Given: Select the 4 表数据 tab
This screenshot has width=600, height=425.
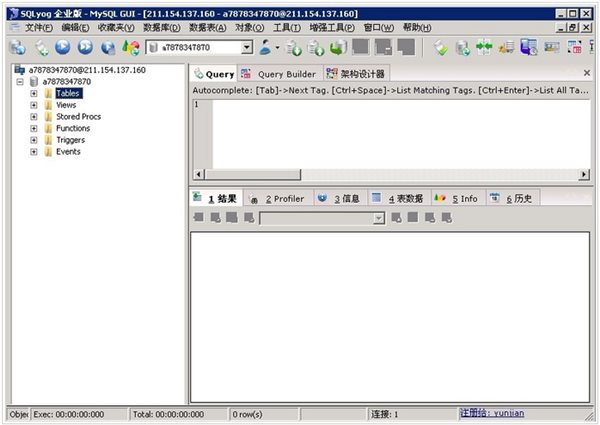Looking at the screenshot, I should coord(399,199).
